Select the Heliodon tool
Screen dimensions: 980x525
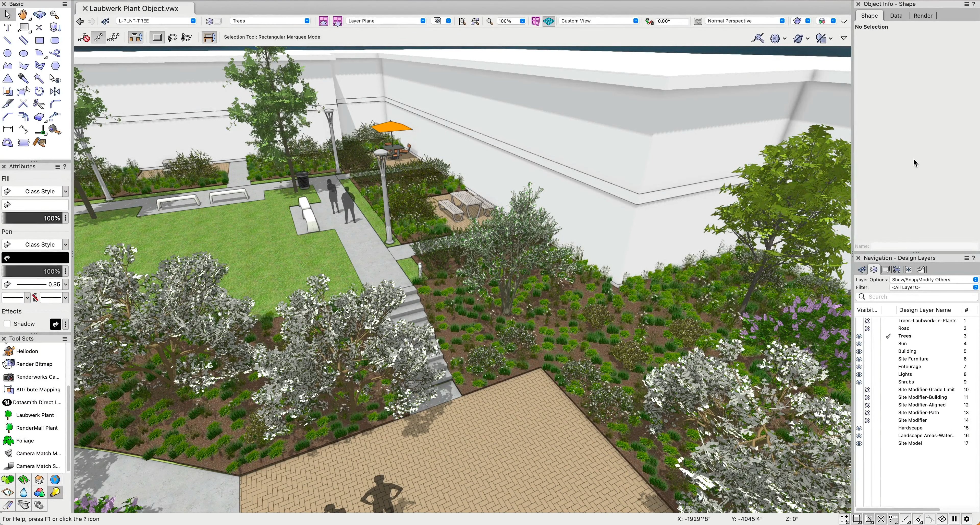[x=27, y=351]
